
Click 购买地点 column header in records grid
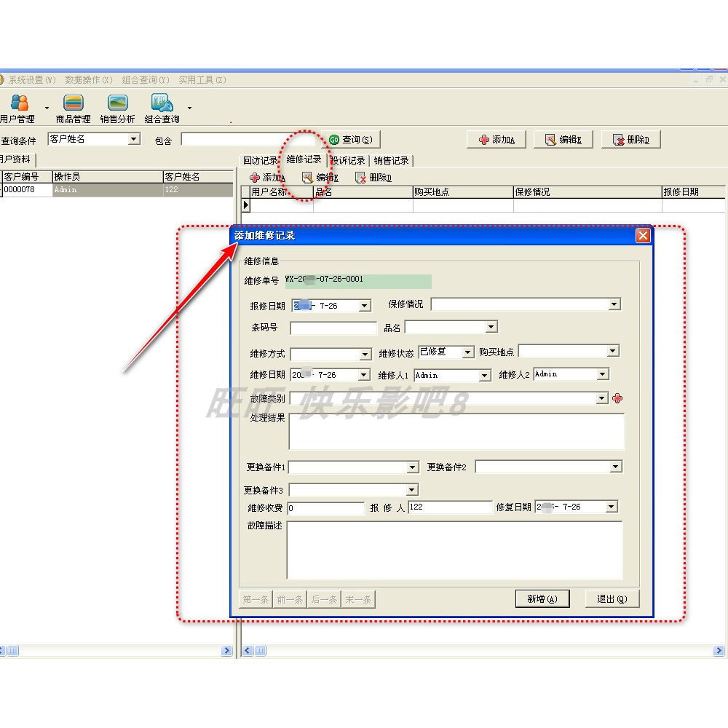point(463,191)
